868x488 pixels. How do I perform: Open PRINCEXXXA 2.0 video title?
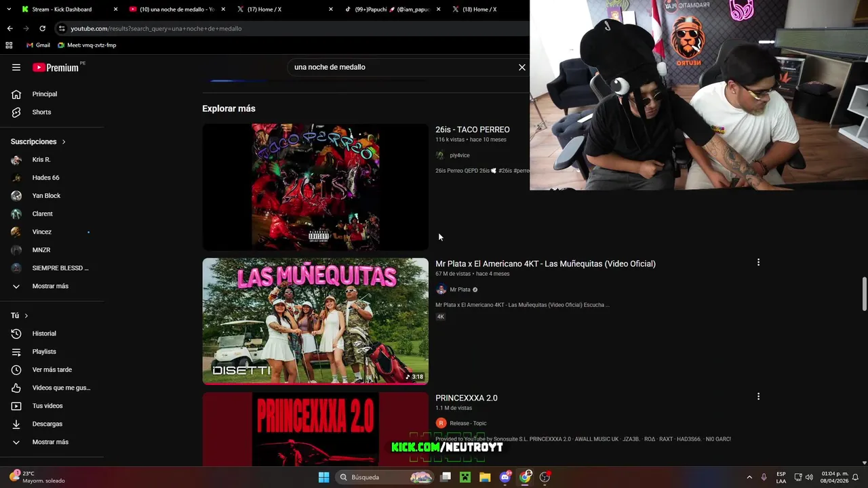(x=467, y=398)
